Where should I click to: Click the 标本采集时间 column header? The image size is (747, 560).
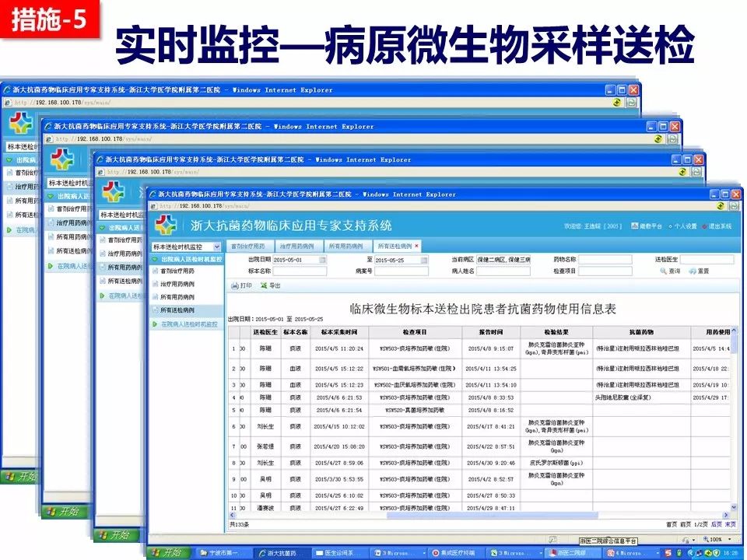pyautogui.click(x=338, y=332)
